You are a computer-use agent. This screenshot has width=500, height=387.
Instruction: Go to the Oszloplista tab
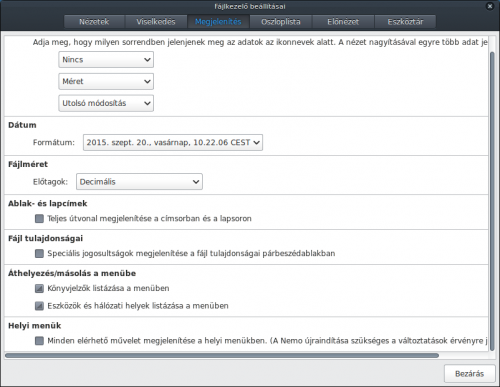tap(281, 22)
